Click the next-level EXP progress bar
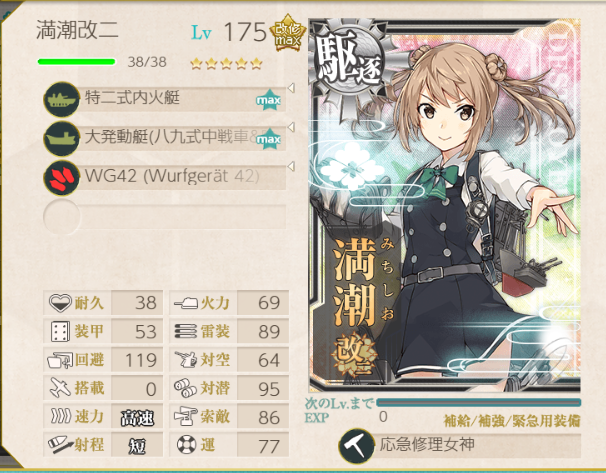 pos(478,403)
